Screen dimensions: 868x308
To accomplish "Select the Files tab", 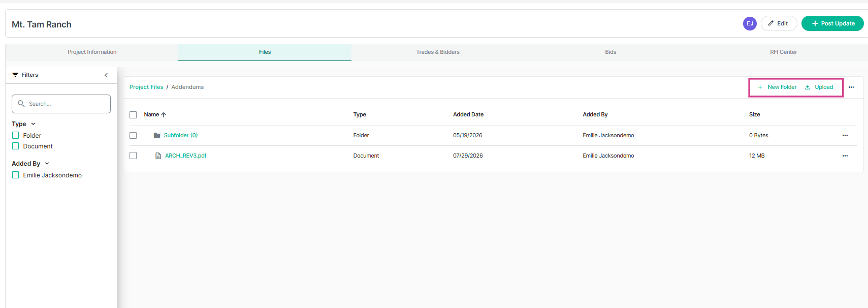I will click(x=265, y=52).
